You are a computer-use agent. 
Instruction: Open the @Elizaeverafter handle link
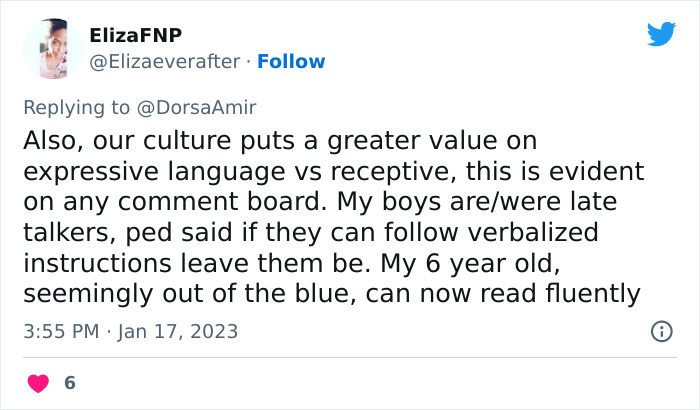click(x=165, y=62)
